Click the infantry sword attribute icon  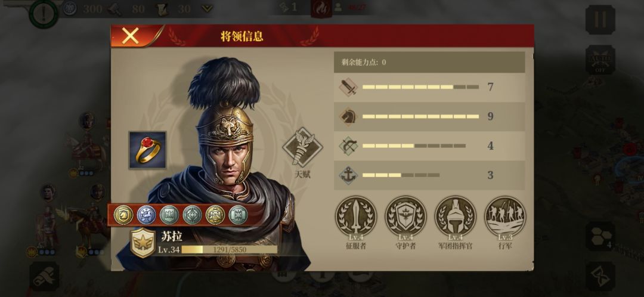[348, 87]
